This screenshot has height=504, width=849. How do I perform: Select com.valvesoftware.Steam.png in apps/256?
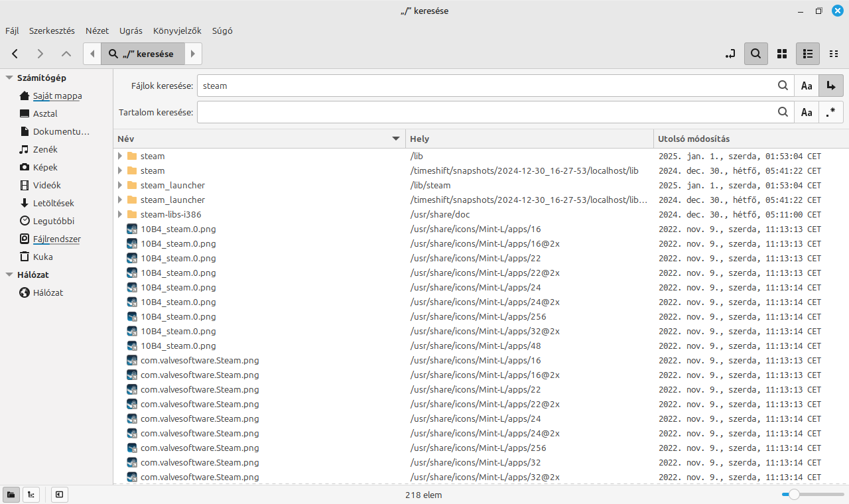(200, 448)
